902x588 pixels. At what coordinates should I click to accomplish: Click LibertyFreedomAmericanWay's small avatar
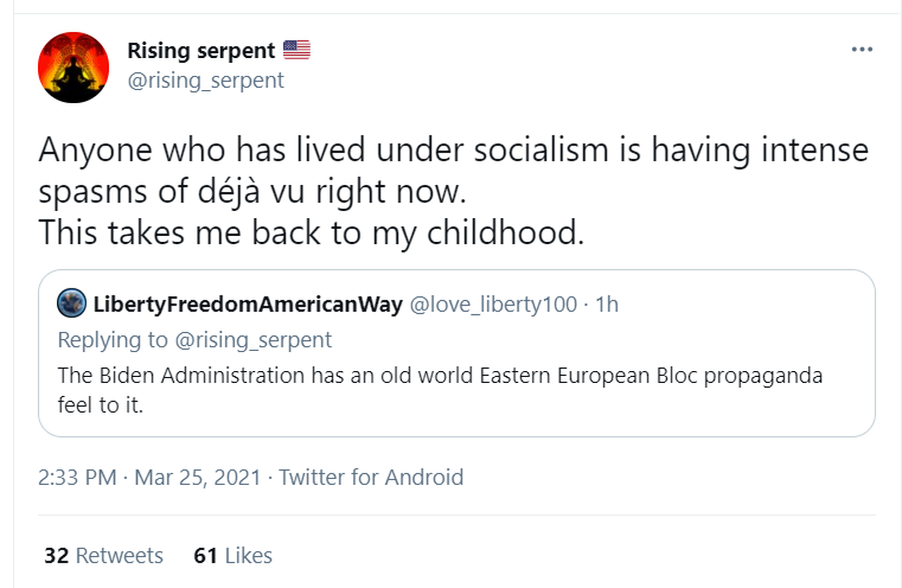coord(72,303)
